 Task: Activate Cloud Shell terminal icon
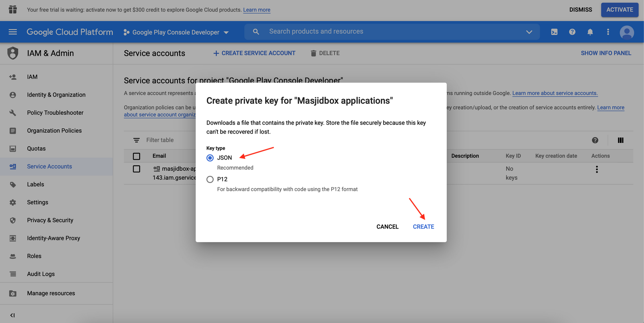(554, 32)
